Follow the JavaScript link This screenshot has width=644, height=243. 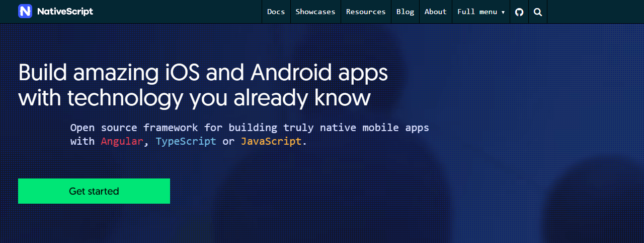pyautogui.click(x=271, y=141)
